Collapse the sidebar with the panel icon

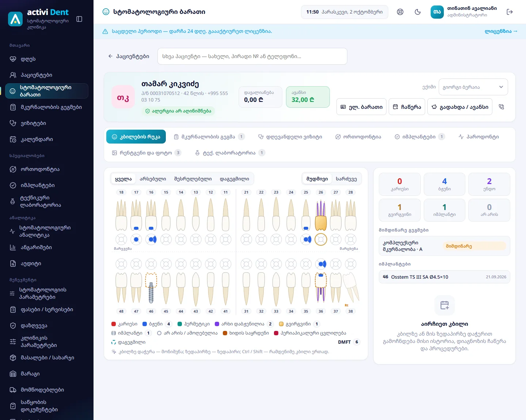79,19
